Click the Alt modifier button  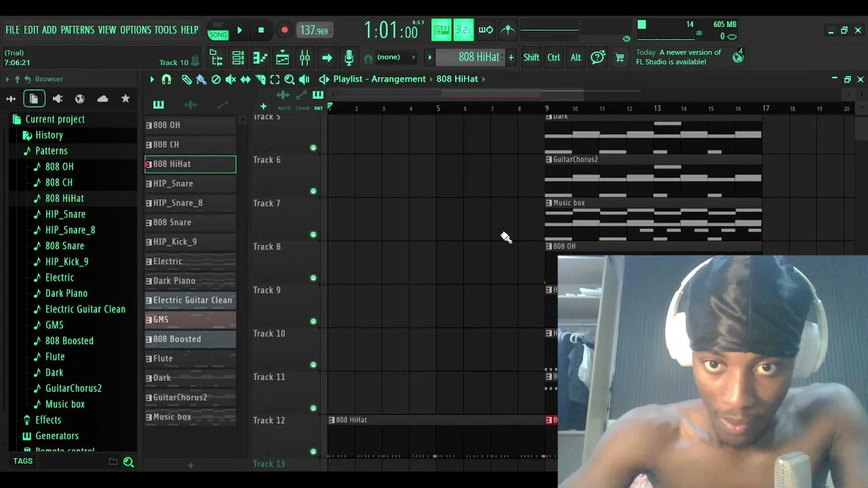[576, 58]
